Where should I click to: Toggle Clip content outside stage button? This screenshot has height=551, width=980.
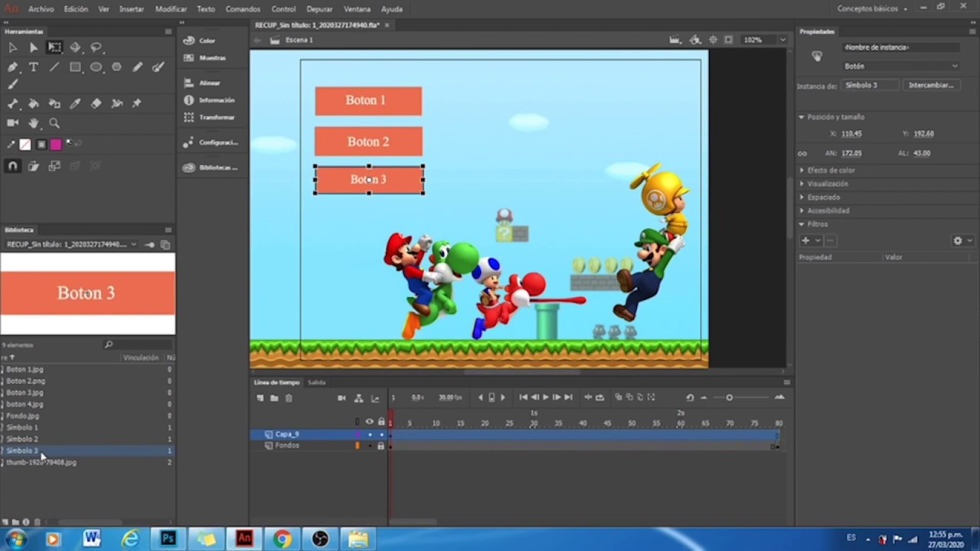[729, 40]
